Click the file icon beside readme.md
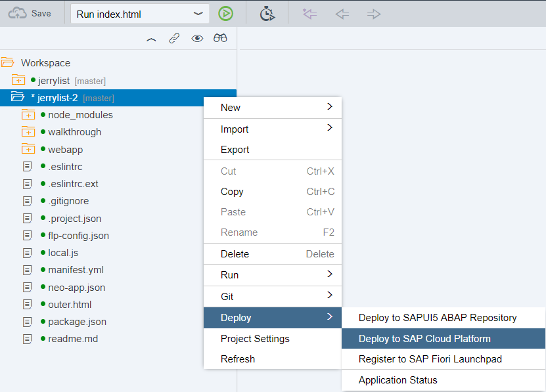Screen dimensions: 546x392 (27, 339)
